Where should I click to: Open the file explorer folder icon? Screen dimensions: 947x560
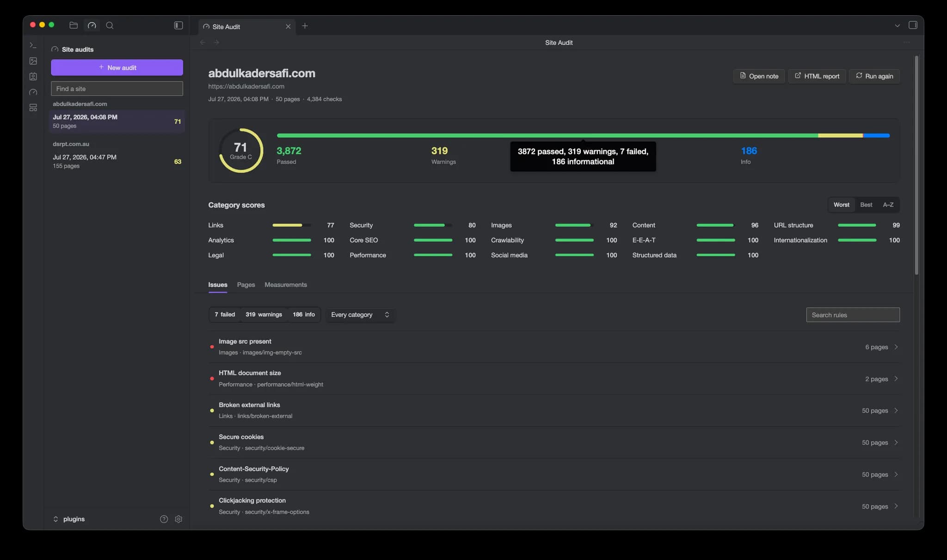coord(74,25)
